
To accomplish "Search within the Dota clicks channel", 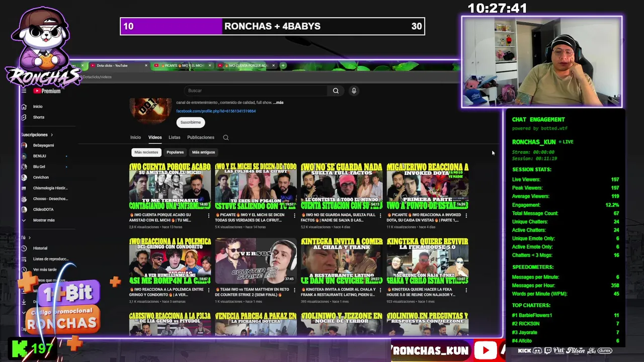I will (226, 137).
